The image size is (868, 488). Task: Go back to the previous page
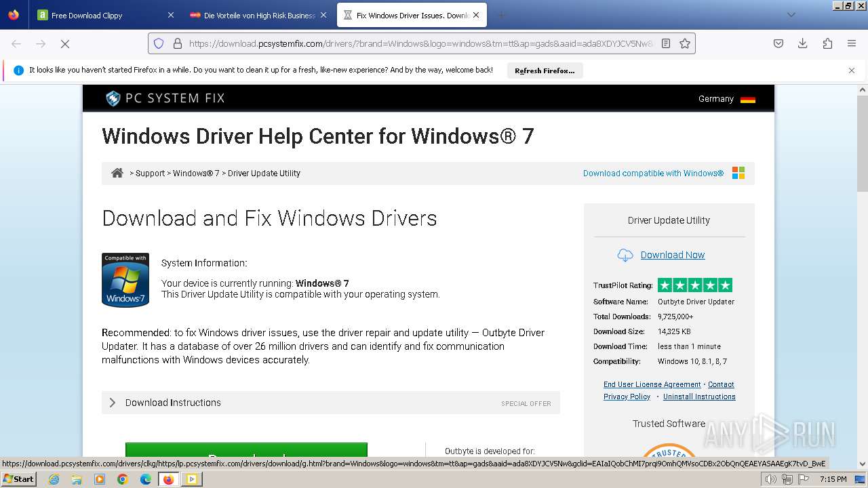coord(16,43)
